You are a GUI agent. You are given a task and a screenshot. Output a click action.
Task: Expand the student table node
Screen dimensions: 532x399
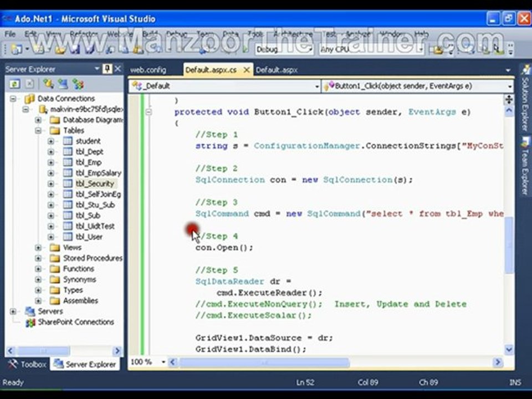tap(51, 141)
